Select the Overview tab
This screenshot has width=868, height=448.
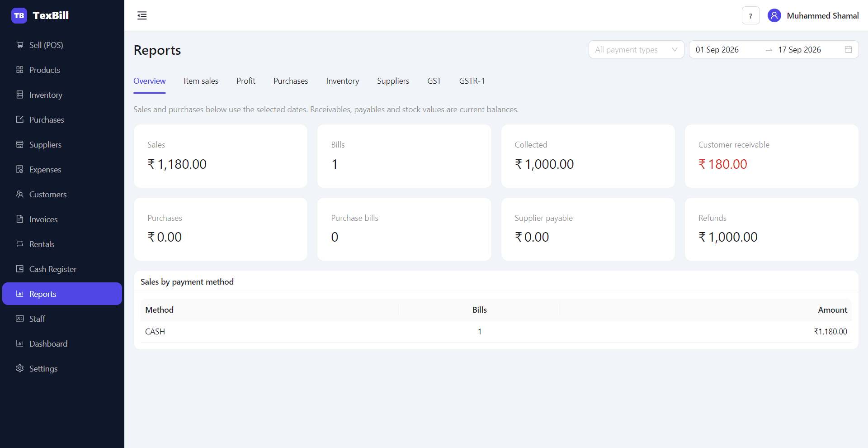(x=149, y=81)
